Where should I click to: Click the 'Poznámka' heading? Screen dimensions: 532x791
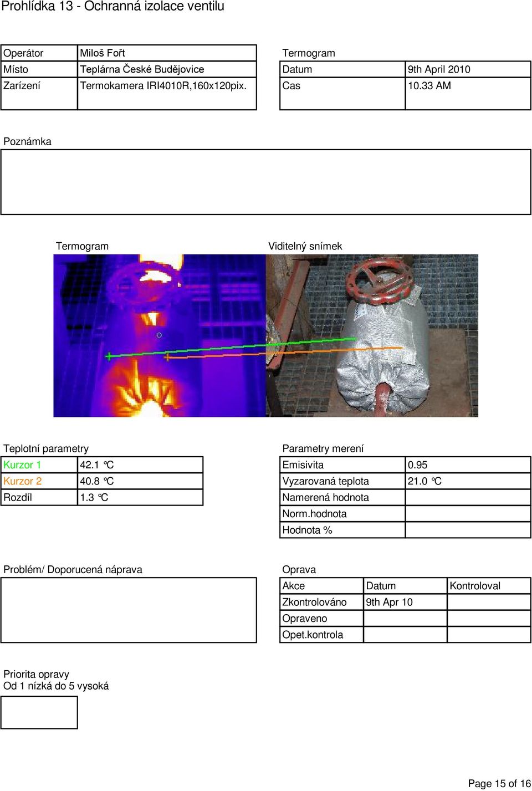click(x=27, y=141)
